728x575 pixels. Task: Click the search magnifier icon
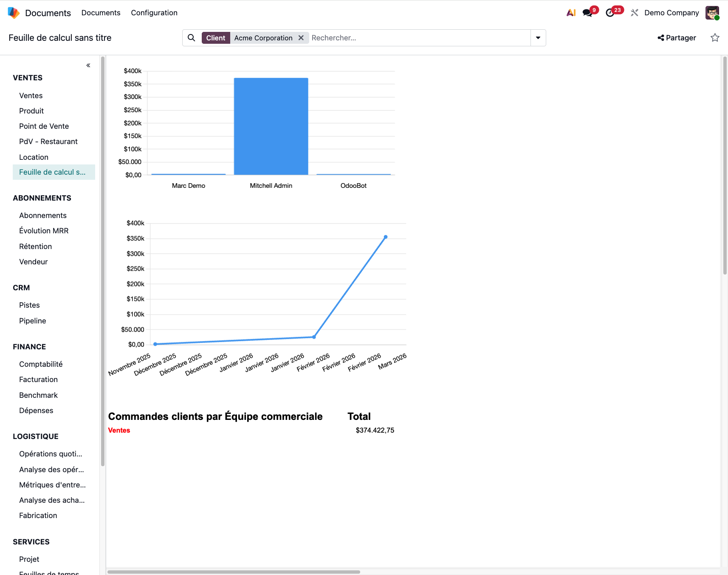click(x=192, y=38)
